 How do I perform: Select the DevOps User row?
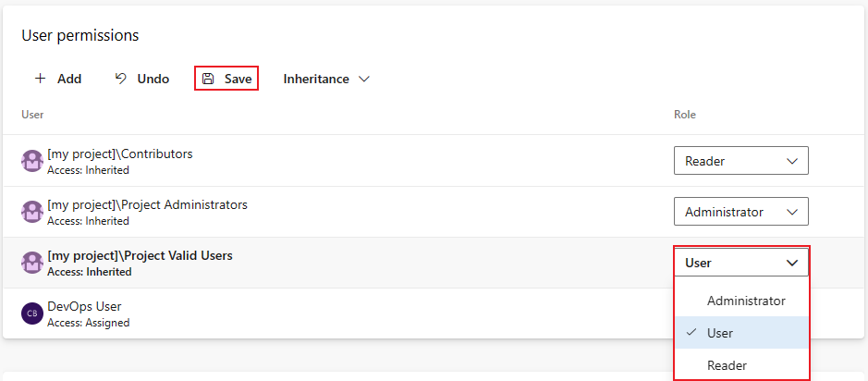337,313
